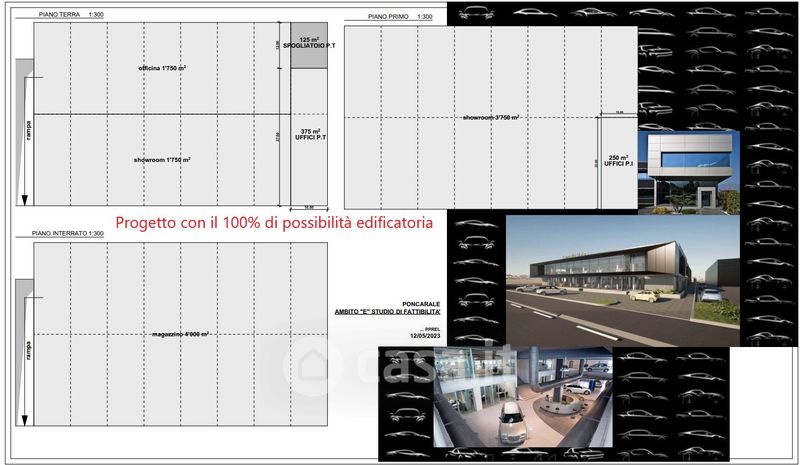Click the 'PONCARALE' title text

(x=421, y=304)
